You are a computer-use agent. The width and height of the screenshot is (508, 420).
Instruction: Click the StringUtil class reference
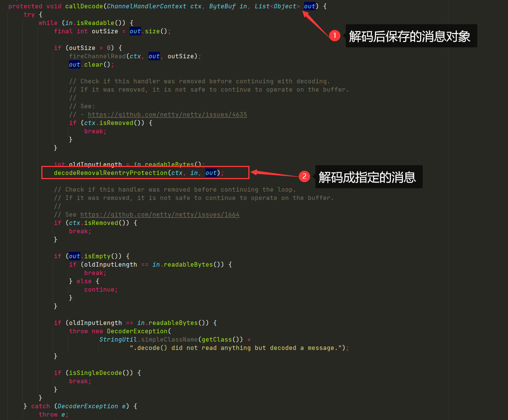tap(118, 339)
